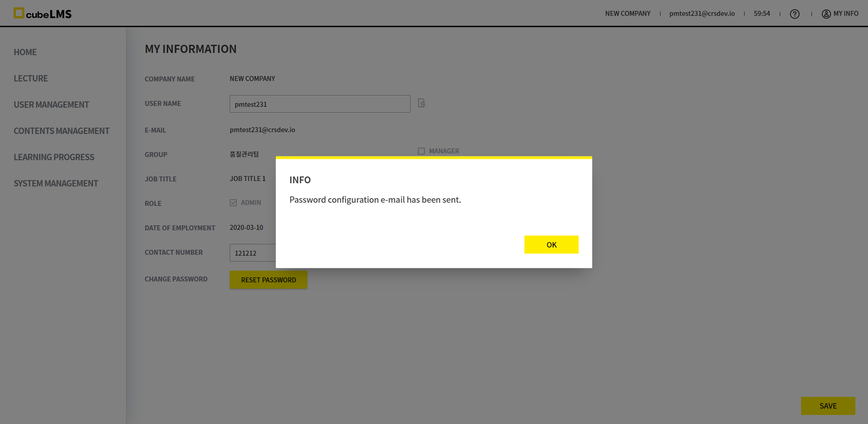The height and width of the screenshot is (424, 868).
Task: Click the RESET PASSWORD button
Action: pos(268,280)
